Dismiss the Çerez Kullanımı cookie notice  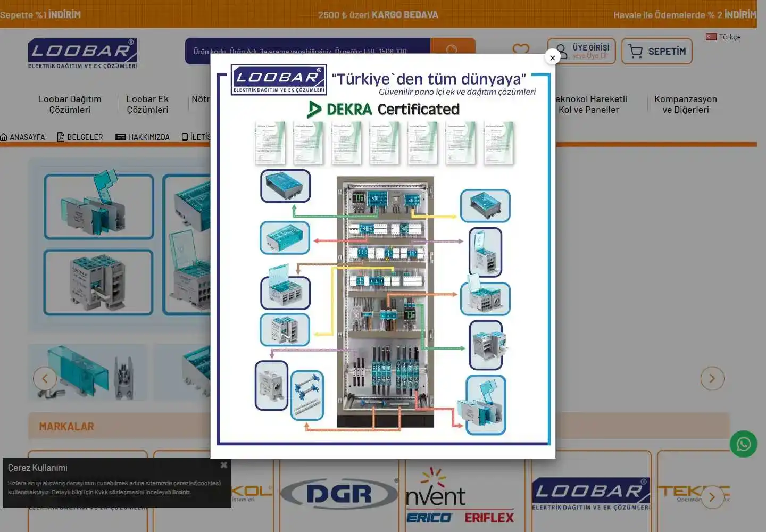(x=224, y=465)
